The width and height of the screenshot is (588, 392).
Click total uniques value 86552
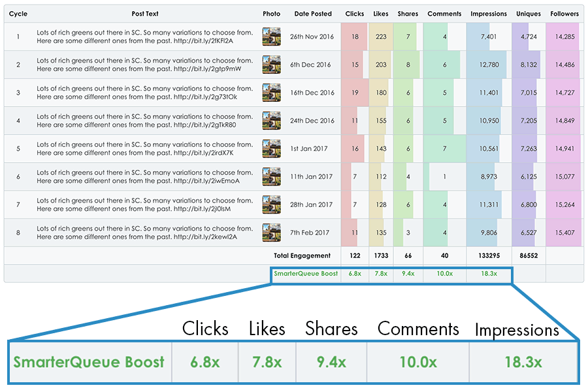[x=529, y=256]
